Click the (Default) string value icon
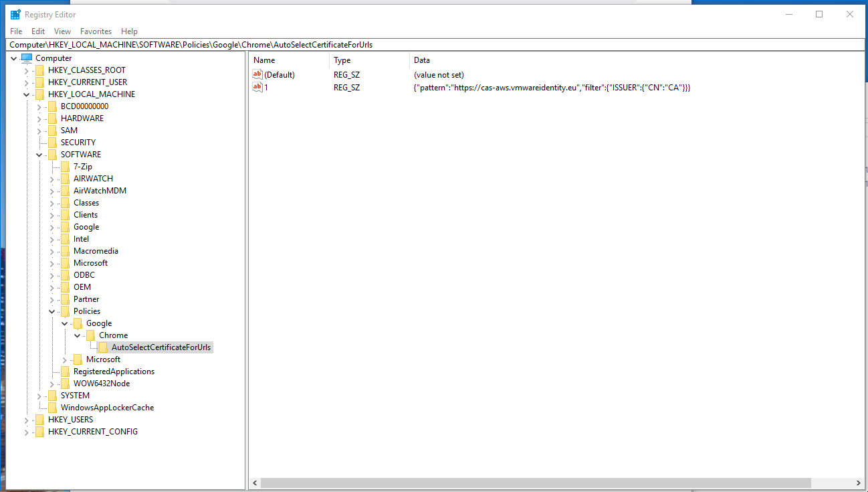868x492 pixels. click(x=257, y=75)
